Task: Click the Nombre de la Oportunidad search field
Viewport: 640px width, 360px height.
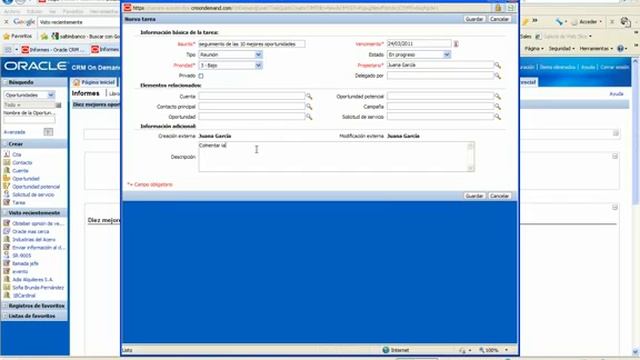Action: (29, 120)
